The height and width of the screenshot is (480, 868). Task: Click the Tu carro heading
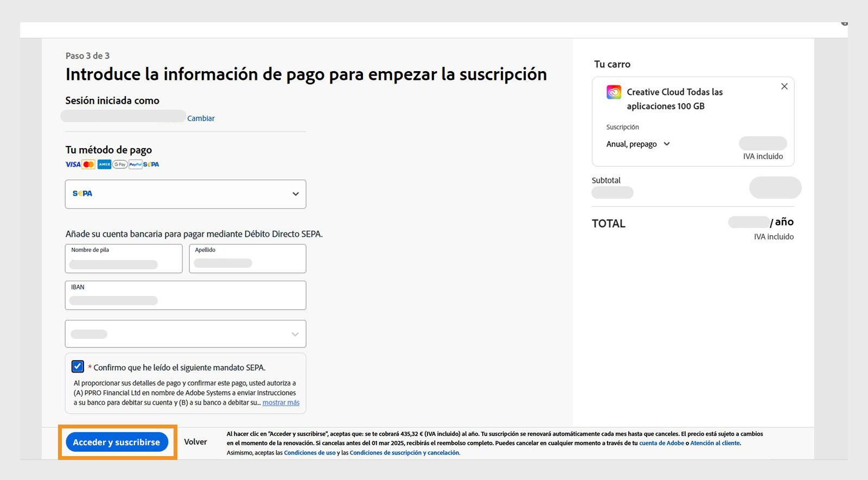click(x=612, y=64)
